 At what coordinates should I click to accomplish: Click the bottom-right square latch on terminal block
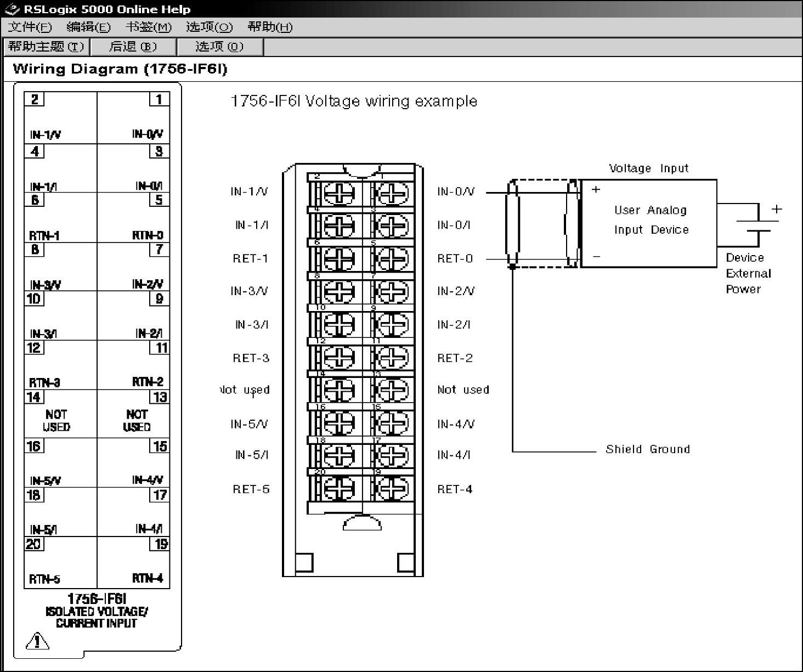406,563
